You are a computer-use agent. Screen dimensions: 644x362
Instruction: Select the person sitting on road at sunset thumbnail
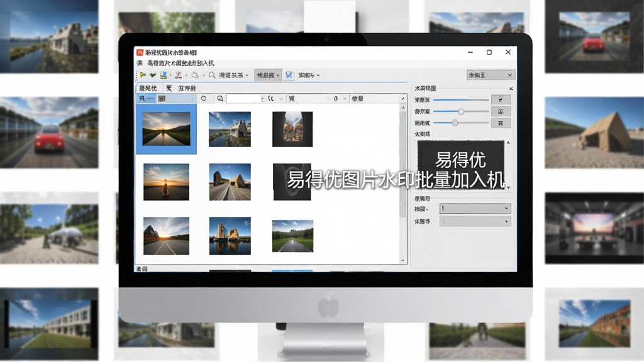coord(166,182)
